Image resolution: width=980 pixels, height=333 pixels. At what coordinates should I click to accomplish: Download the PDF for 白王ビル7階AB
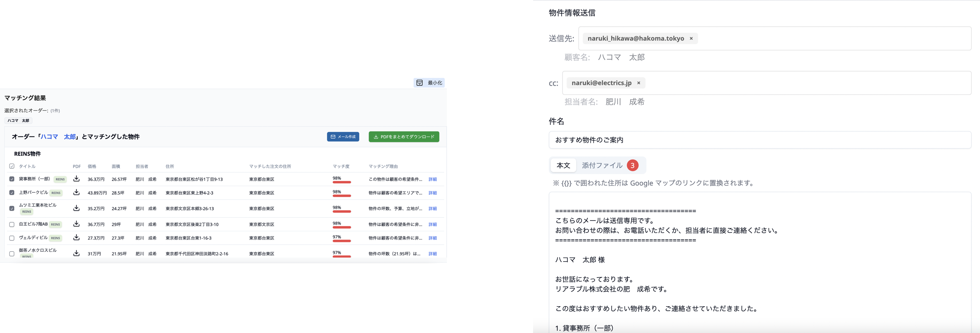[x=76, y=224]
